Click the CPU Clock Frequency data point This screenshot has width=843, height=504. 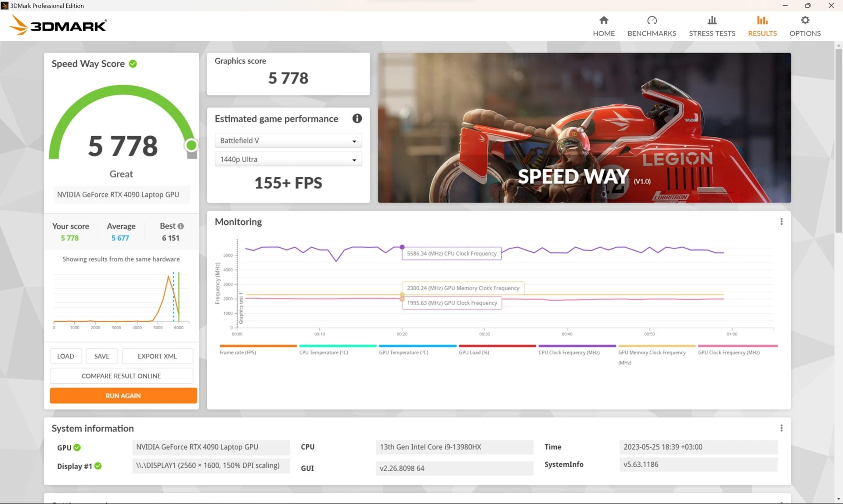(x=402, y=247)
